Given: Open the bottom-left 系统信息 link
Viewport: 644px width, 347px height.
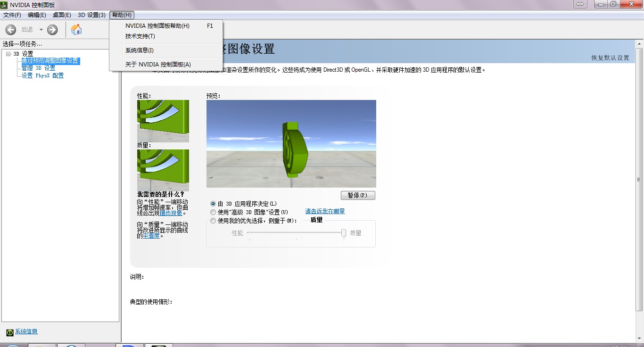Looking at the screenshot, I should 26,332.
